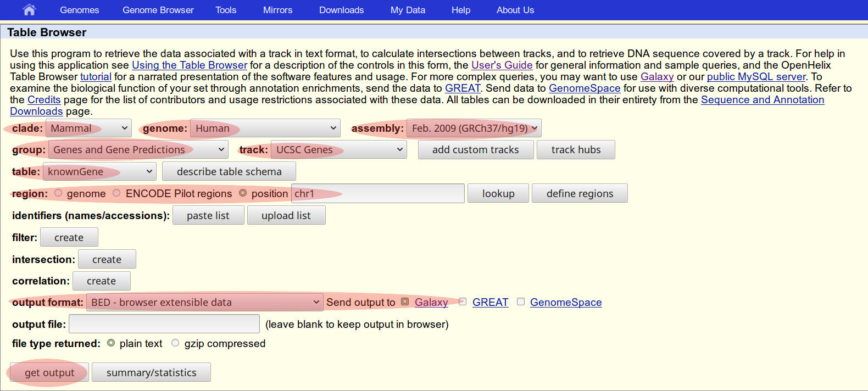Expand the track dropdown showing UCSC Genes

339,149
